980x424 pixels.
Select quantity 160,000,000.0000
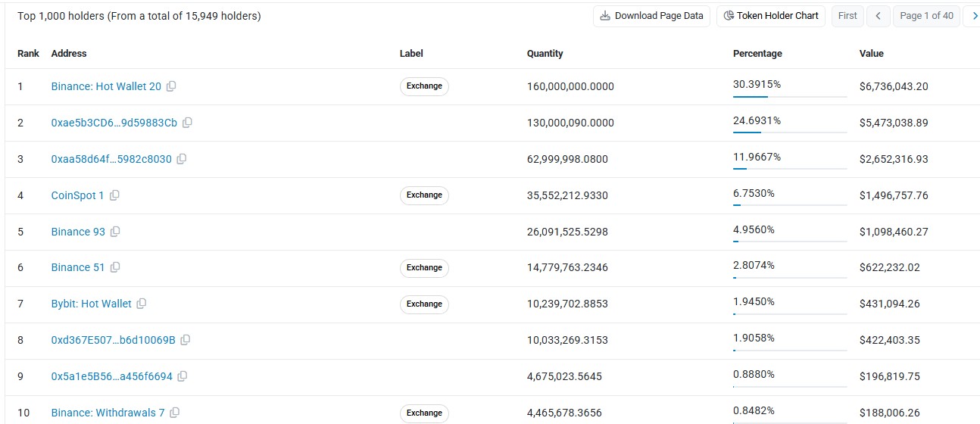[570, 86]
